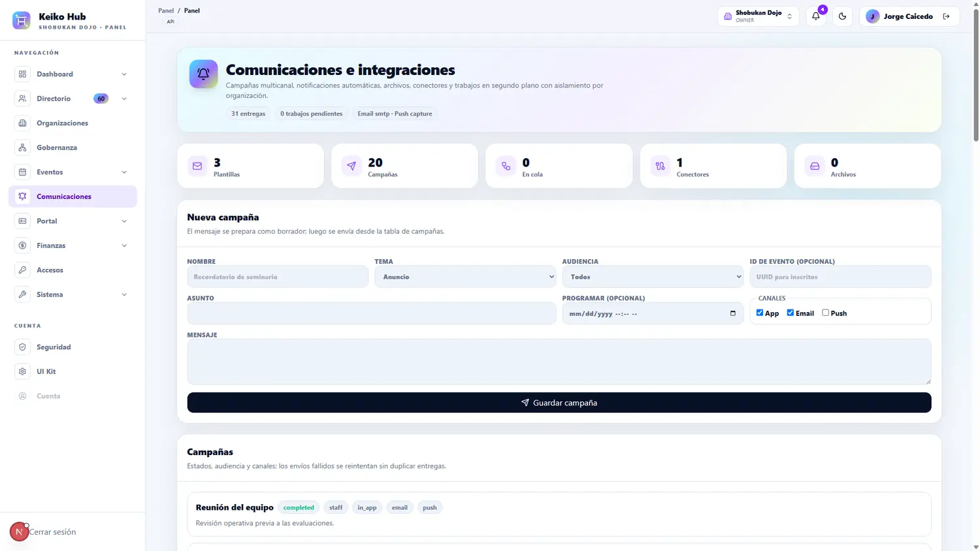This screenshot has height=551, width=980.
Task: Click the "completed" status badge
Action: pos(299,507)
